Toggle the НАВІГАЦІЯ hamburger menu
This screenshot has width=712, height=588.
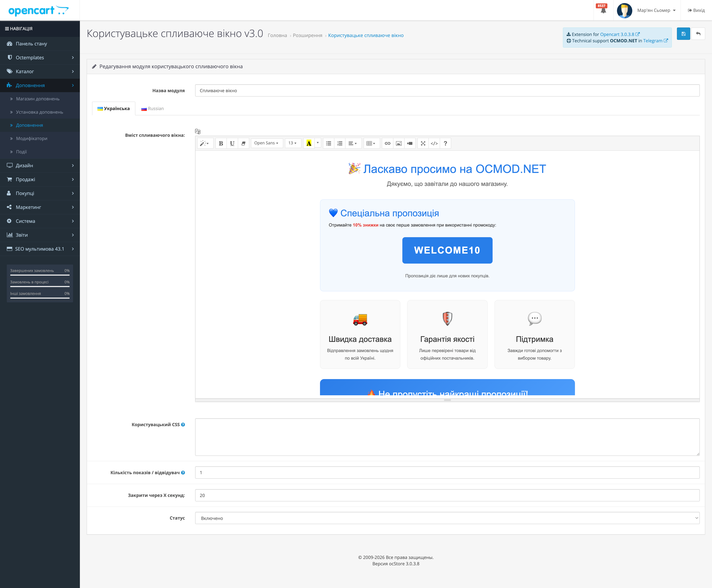coord(19,29)
